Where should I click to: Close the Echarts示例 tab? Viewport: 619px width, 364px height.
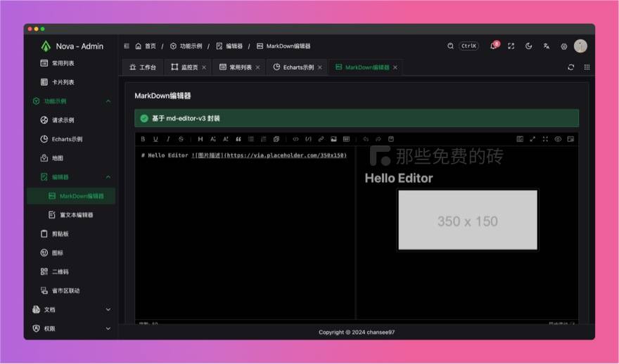point(320,68)
